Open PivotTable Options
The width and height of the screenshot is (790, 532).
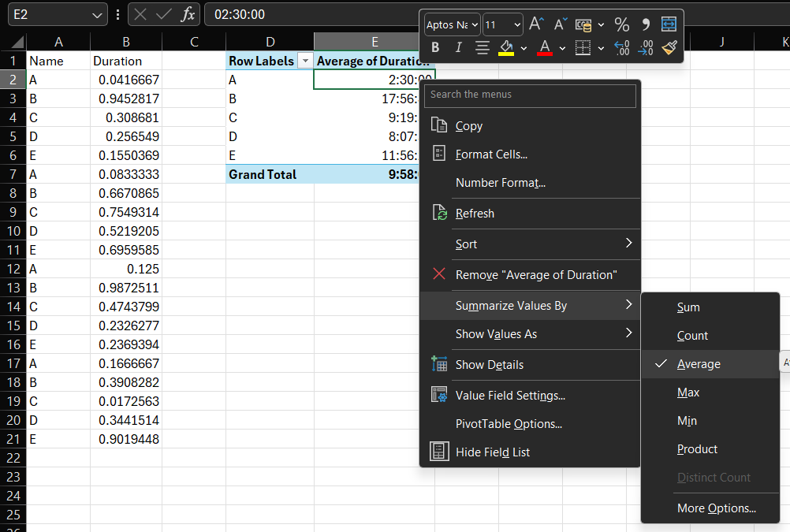pyautogui.click(x=530, y=424)
